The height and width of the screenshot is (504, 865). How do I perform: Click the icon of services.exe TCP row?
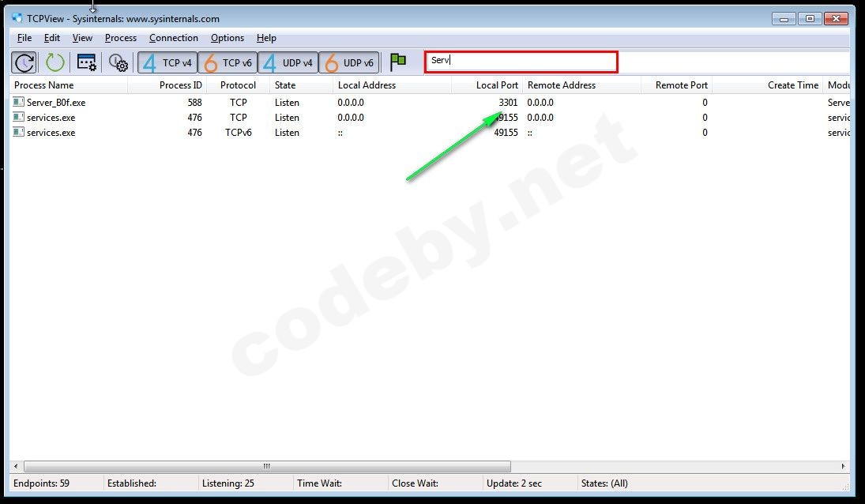18,117
